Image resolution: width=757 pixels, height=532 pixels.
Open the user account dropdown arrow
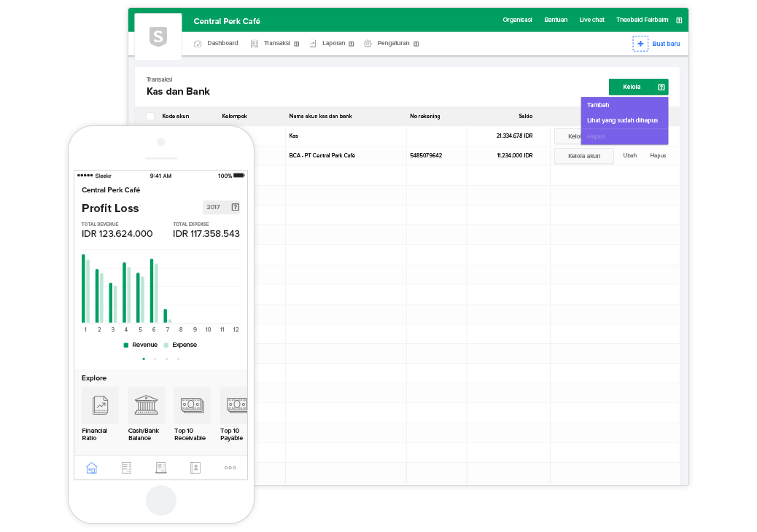pyautogui.click(x=679, y=20)
